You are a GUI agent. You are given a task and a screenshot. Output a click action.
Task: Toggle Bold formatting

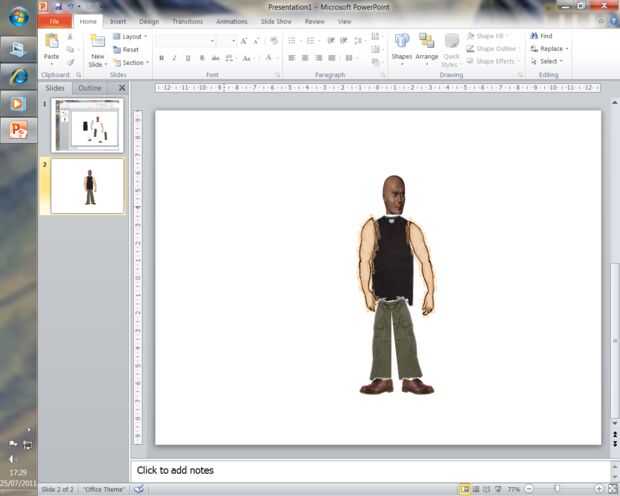[162, 58]
